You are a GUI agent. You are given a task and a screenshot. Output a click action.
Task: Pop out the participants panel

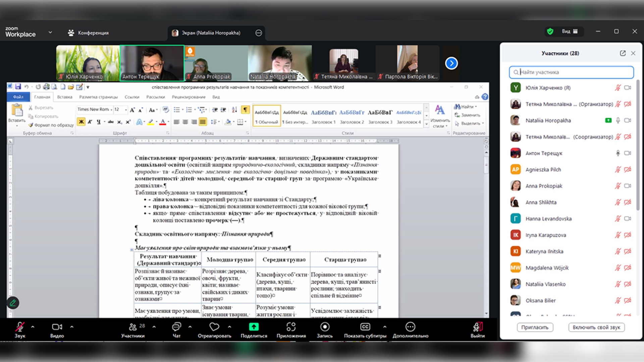tap(623, 53)
